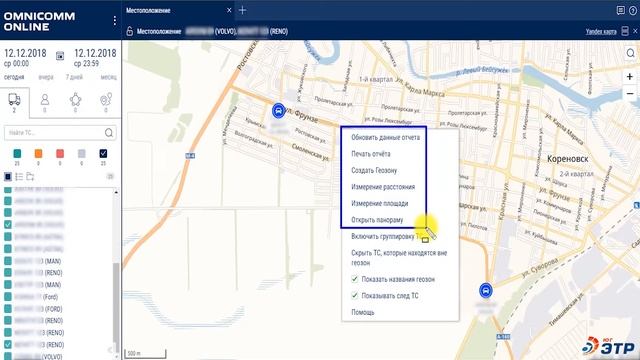Screen dimensions: 640x360
Task: Select 'Измерение расстояния' menu entry
Action: coord(383,187)
